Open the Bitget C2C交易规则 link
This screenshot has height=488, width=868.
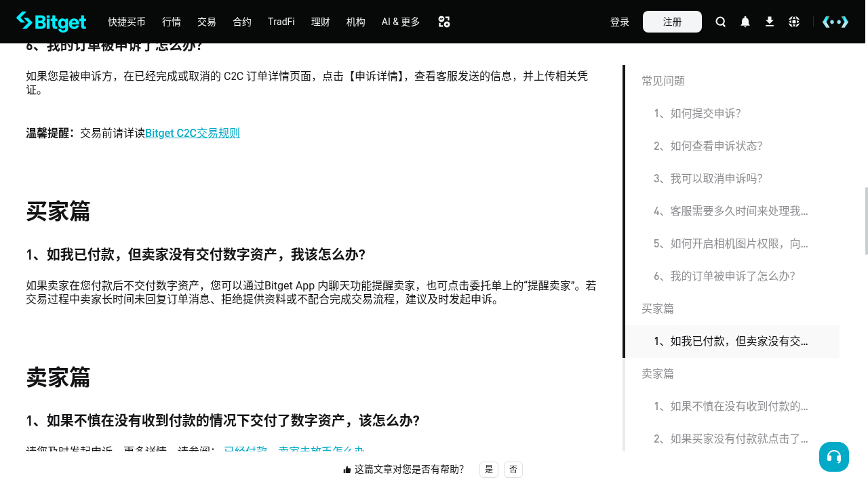[x=193, y=133]
